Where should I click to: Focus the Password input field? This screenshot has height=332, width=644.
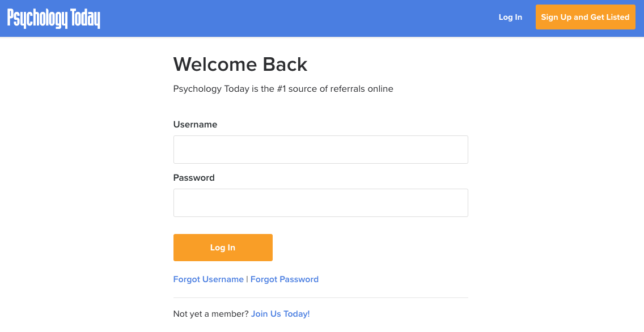(320, 203)
